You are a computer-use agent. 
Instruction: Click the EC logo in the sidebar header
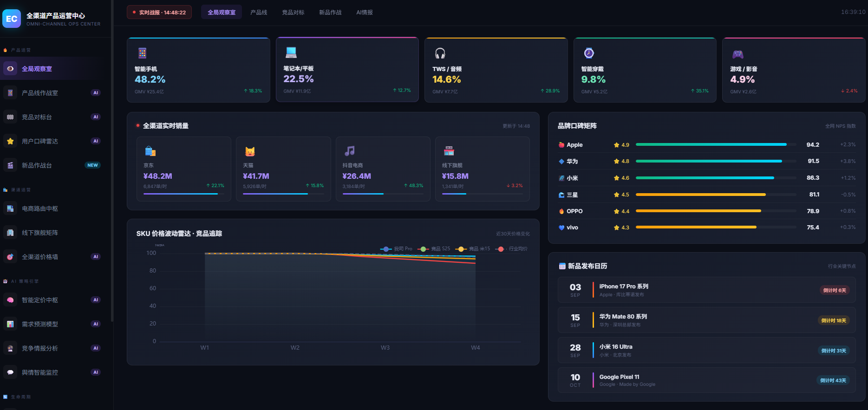(x=12, y=19)
